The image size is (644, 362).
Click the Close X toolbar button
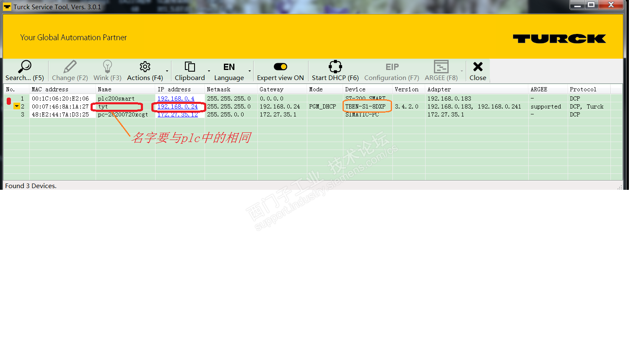(478, 70)
